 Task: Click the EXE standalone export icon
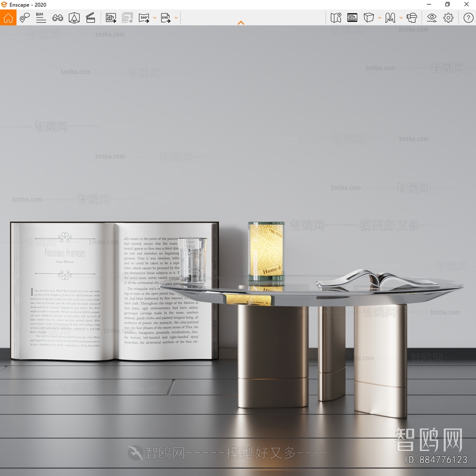166,18
